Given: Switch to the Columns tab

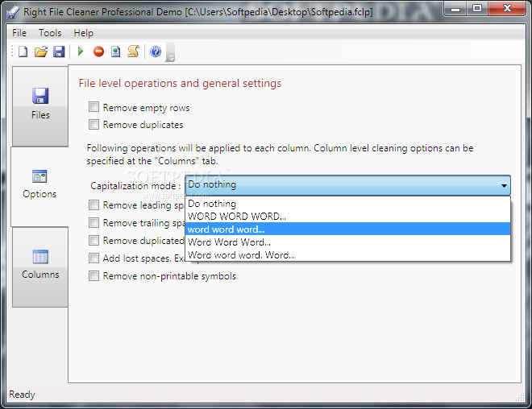Looking at the screenshot, I should (40, 267).
